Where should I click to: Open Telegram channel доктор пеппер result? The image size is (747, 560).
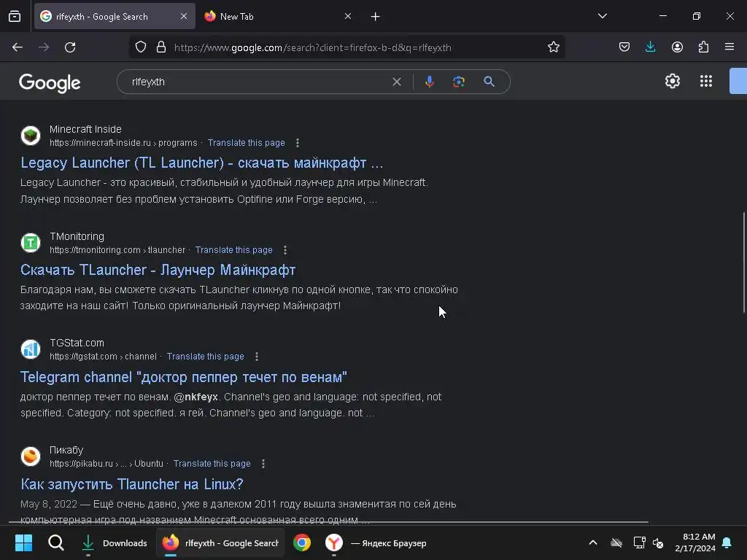[183, 377]
